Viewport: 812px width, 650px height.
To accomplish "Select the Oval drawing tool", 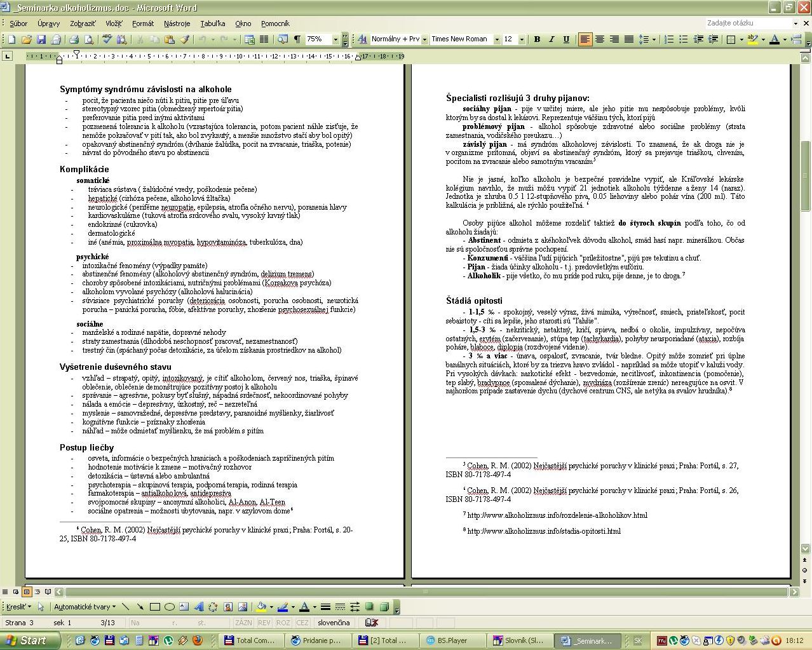I will pyautogui.click(x=169, y=607).
